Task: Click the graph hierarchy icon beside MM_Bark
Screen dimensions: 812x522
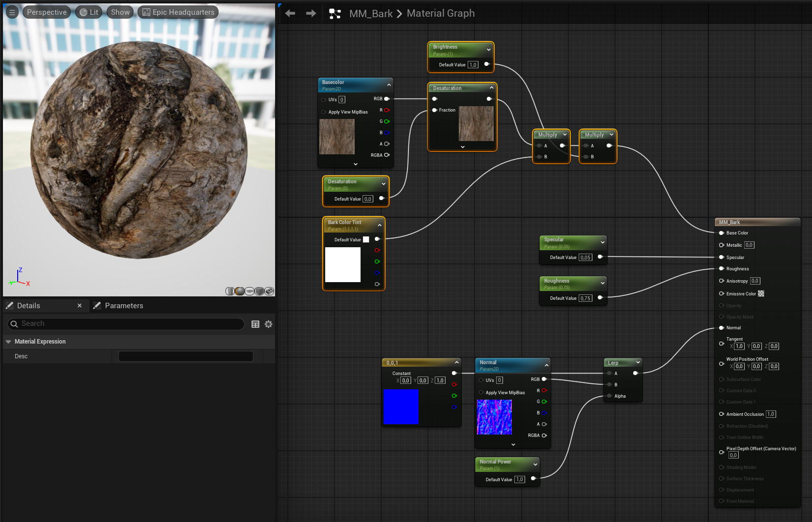Action: click(335, 14)
